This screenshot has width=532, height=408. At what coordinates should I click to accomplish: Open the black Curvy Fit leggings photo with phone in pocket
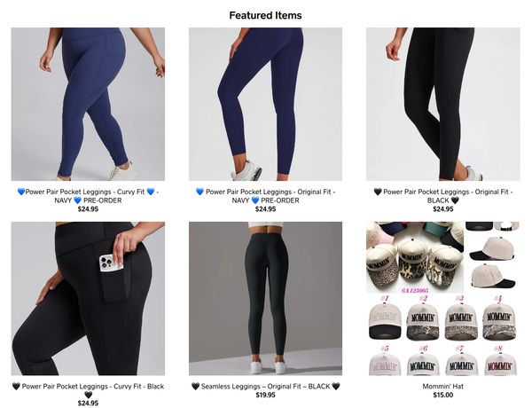88,298
